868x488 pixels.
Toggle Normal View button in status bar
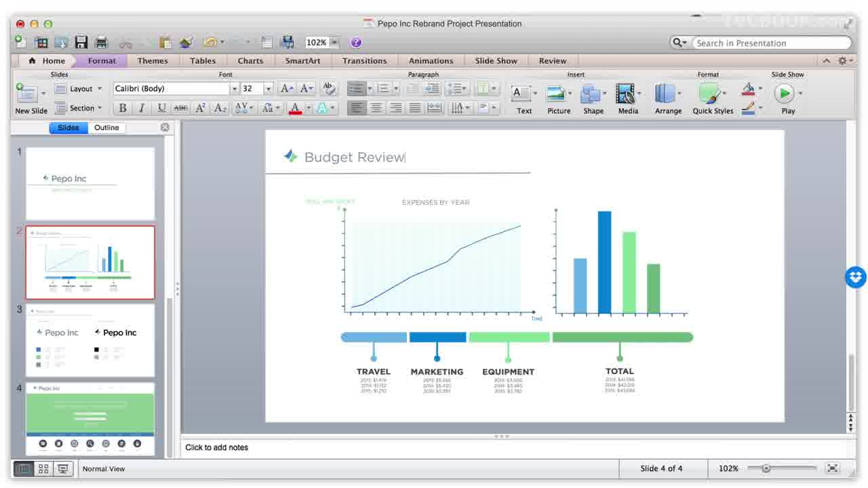24,468
